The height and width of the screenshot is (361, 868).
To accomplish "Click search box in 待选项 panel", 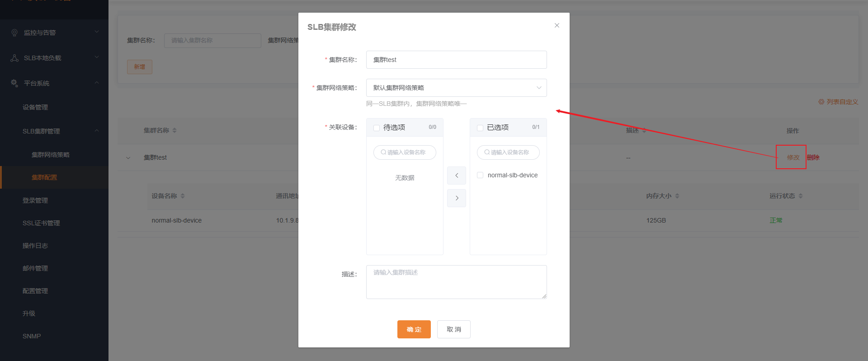I will click(405, 152).
